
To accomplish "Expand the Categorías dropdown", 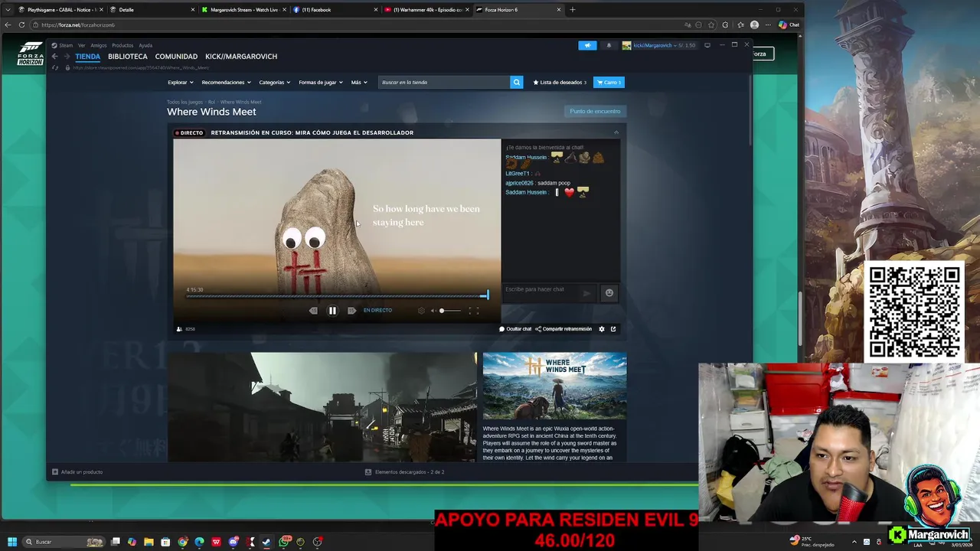I will coord(275,82).
